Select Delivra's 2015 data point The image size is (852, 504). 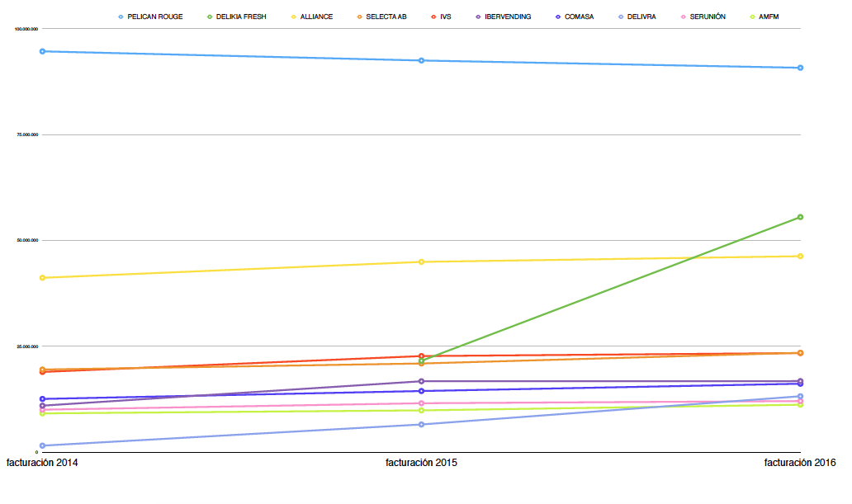coord(421,424)
